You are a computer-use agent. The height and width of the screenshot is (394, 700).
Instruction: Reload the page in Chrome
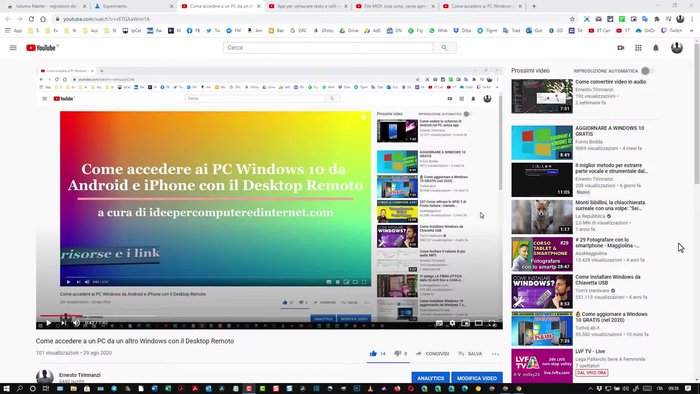pos(31,19)
